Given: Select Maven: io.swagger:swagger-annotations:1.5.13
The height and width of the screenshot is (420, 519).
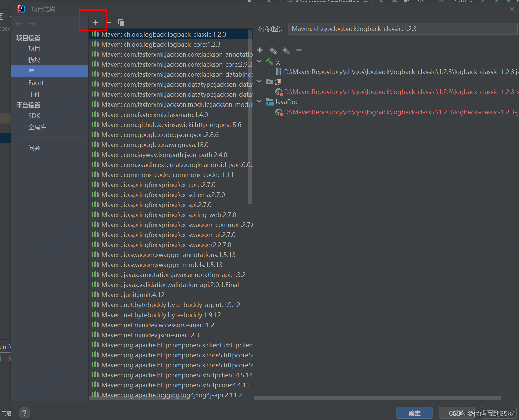Looking at the screenshot, I should tap(170, 255).
